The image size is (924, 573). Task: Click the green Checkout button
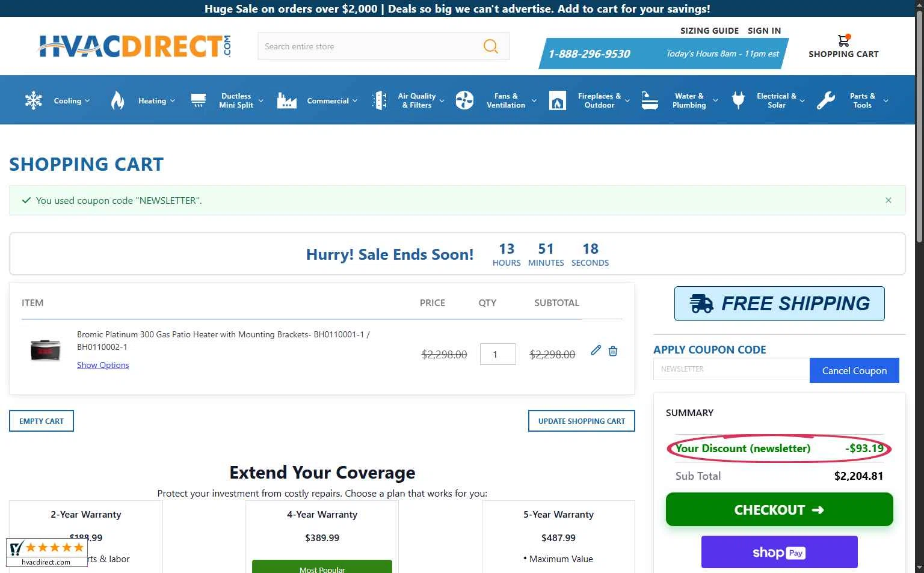(779, 509)
